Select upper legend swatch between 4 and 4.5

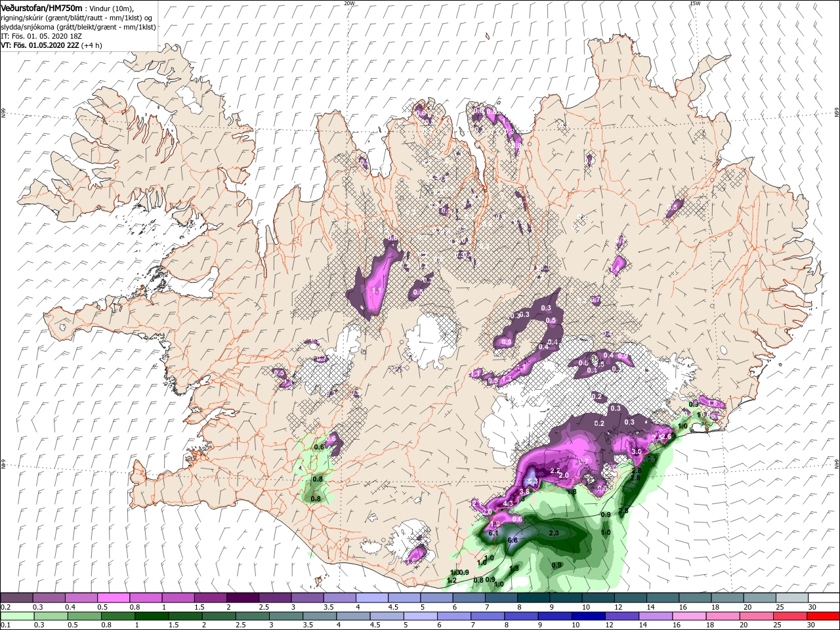tap(372, 598)
